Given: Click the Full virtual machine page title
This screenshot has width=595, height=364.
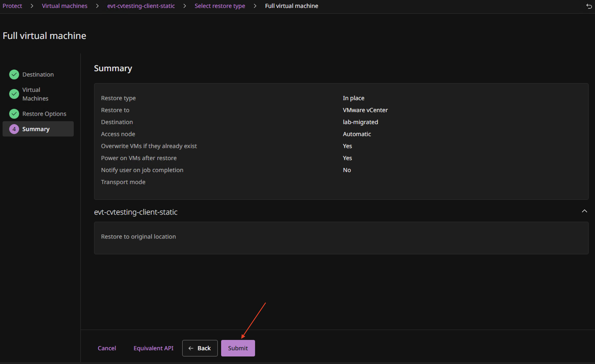Looking at the screenshot, I should 45,36.
